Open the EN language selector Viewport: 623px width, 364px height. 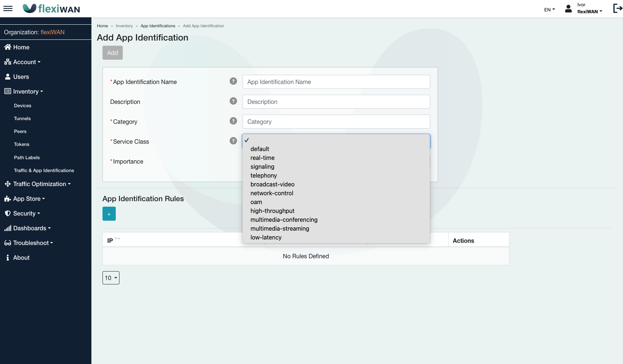(549, 10)
